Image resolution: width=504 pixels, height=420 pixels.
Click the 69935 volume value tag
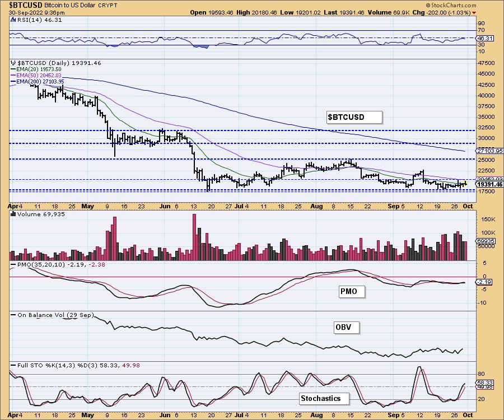coord(486,241)
